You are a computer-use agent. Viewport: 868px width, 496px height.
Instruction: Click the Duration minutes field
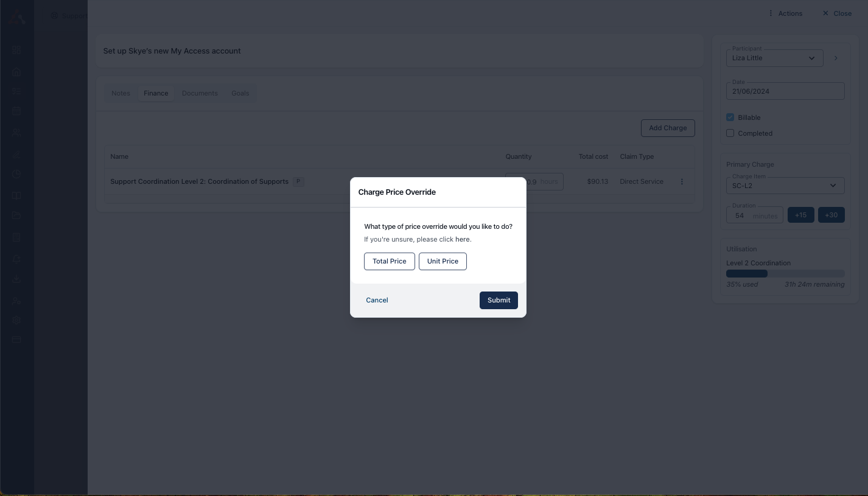click(754, 215)
